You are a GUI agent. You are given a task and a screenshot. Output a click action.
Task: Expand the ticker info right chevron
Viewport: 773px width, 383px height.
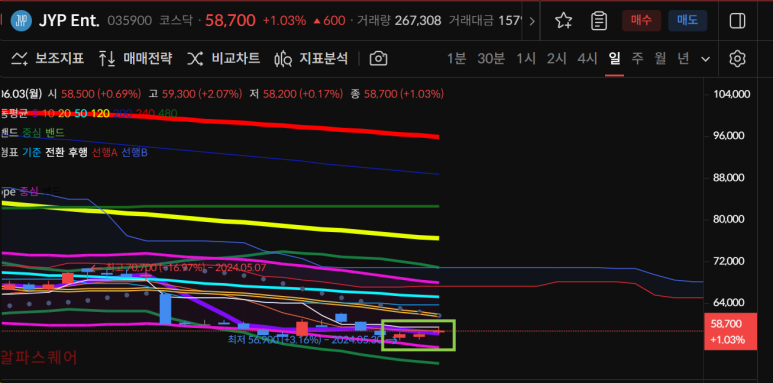(x=532, y=21)
